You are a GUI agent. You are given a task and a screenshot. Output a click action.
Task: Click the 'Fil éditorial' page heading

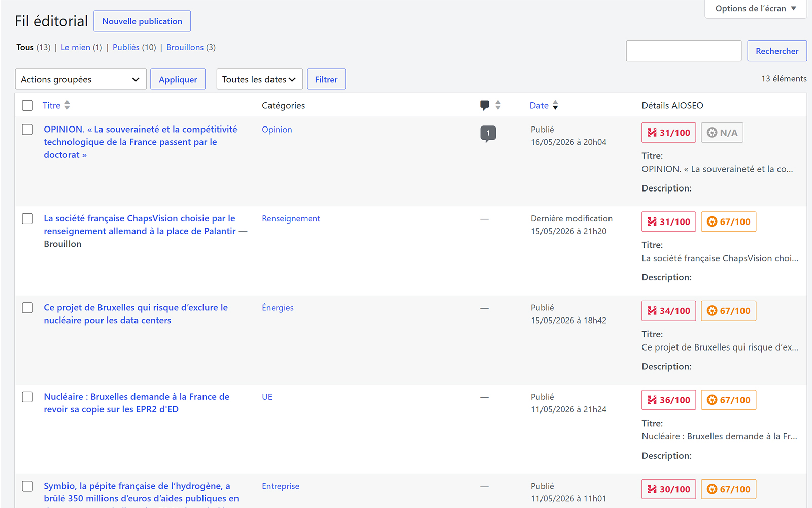point(51,21)
